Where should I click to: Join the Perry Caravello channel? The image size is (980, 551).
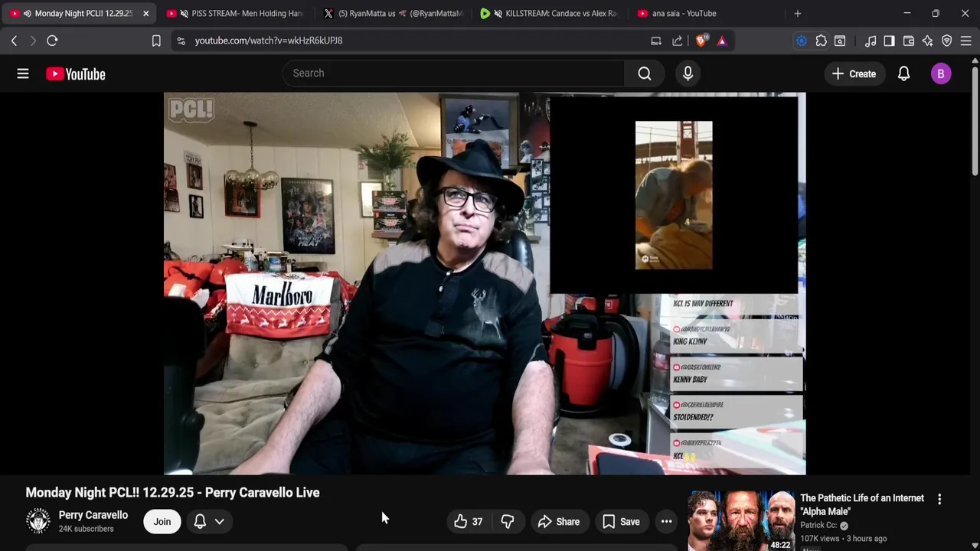(162, 521)
